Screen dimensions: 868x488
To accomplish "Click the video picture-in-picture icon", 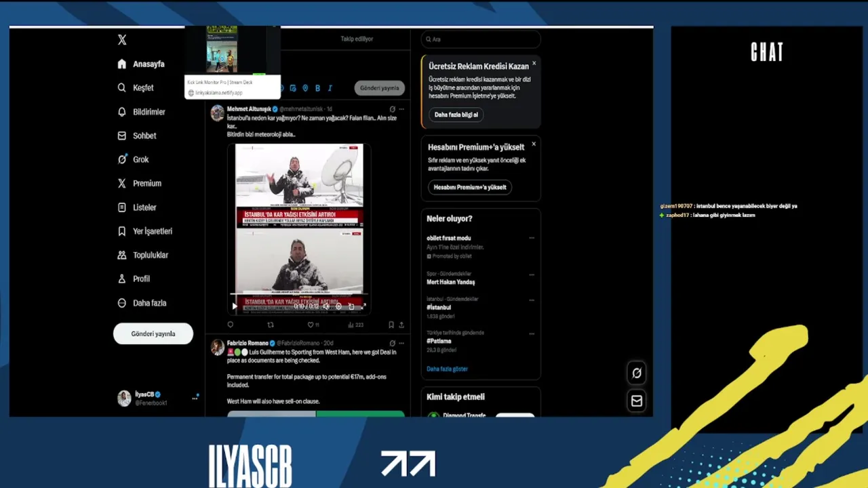I will pyautogui.click(x=351, y=306).
